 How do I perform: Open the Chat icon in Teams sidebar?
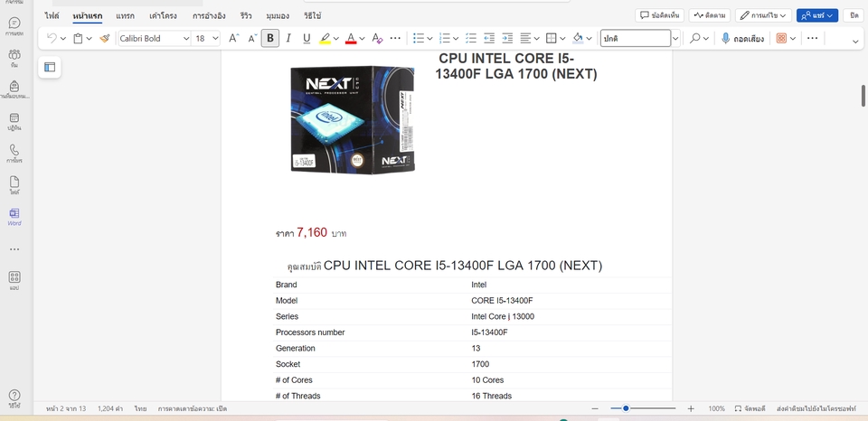(x=14, y=26)
